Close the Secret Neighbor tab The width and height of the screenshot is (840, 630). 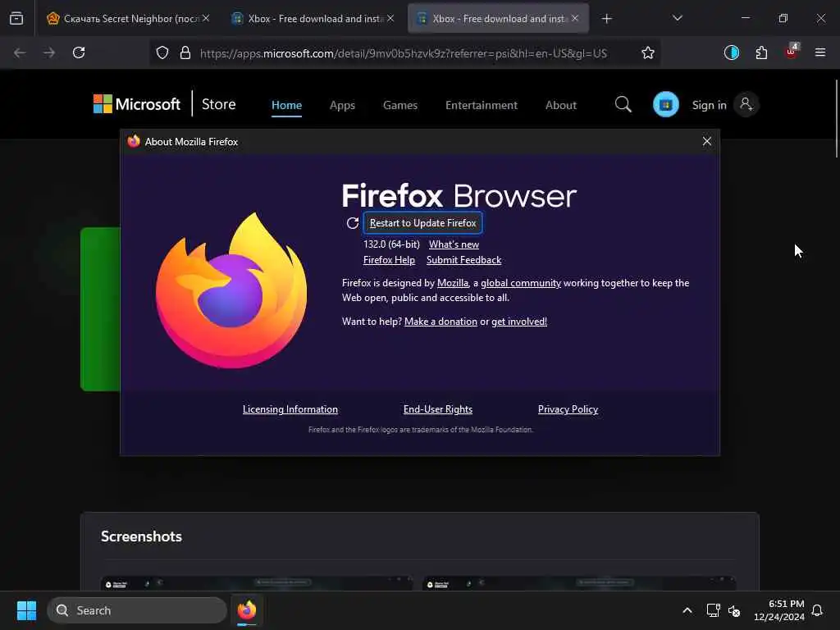(x=206, y=18)
